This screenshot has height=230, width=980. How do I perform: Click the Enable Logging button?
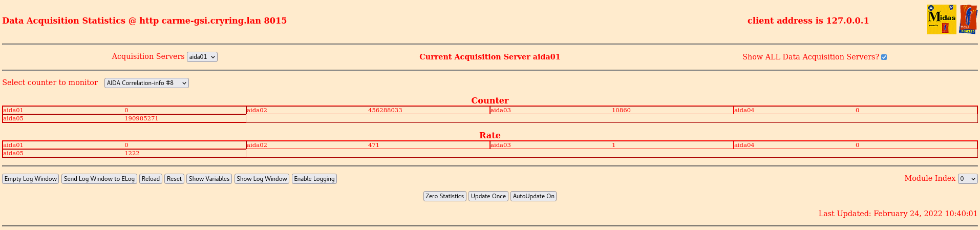tap(314, 179)
